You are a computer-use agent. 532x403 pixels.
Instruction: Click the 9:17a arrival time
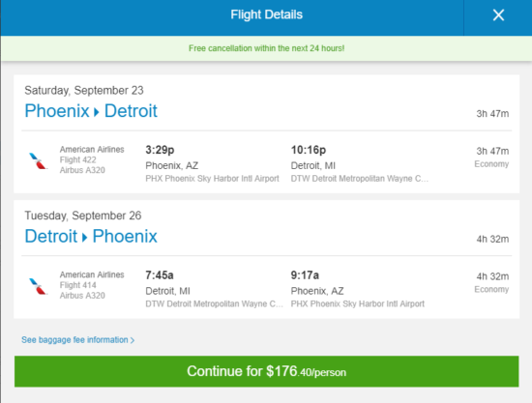coord(305,274)
